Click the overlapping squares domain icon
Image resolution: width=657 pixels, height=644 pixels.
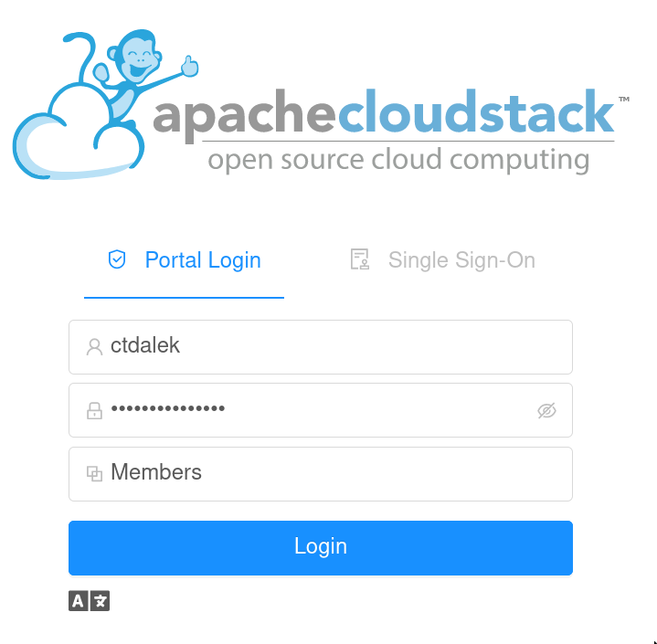coord(94,474)
